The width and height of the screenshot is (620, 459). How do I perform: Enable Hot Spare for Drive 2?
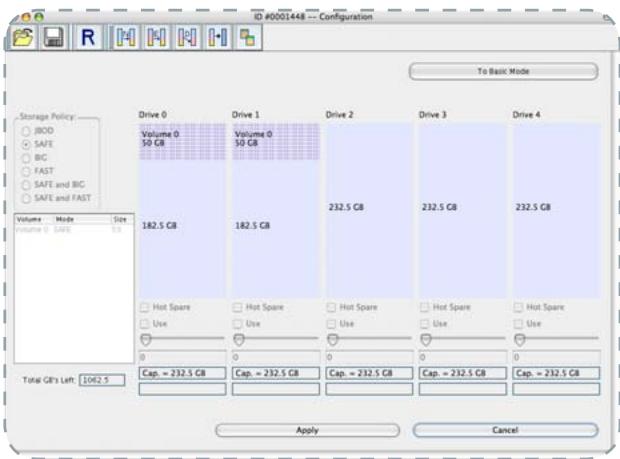[331, 307]
